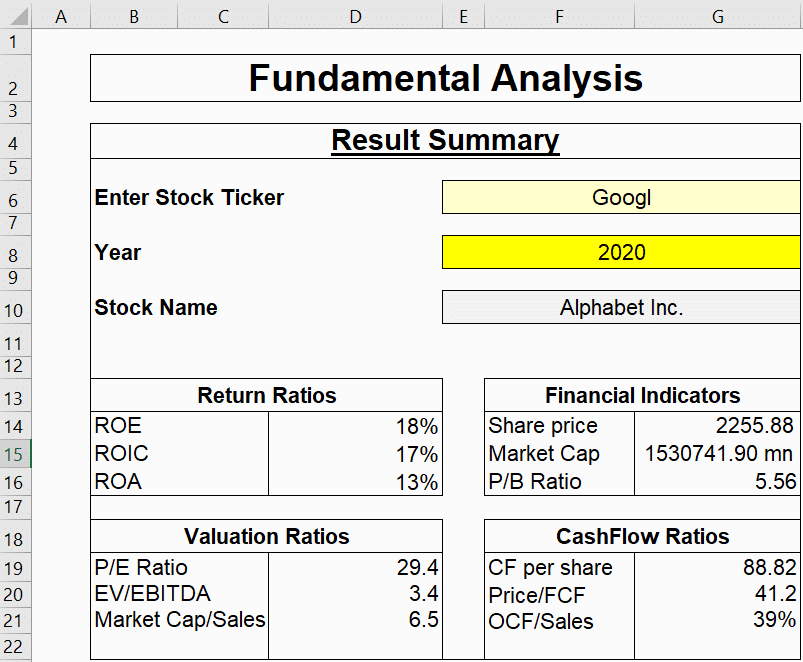Click the Price/FCF label
Viewport: 803px width, 662px height.
pyautogui.click(x=537, y=595)
